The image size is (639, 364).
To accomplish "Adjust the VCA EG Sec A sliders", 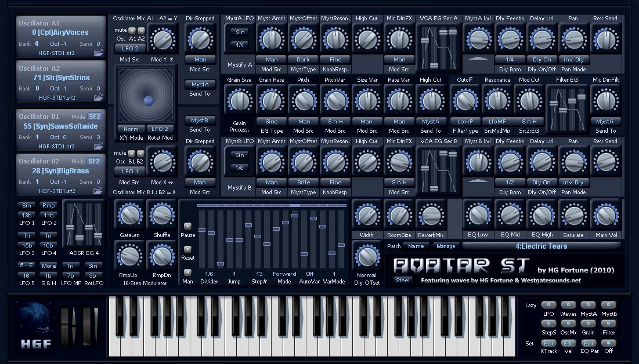I will tap(439, 48).
